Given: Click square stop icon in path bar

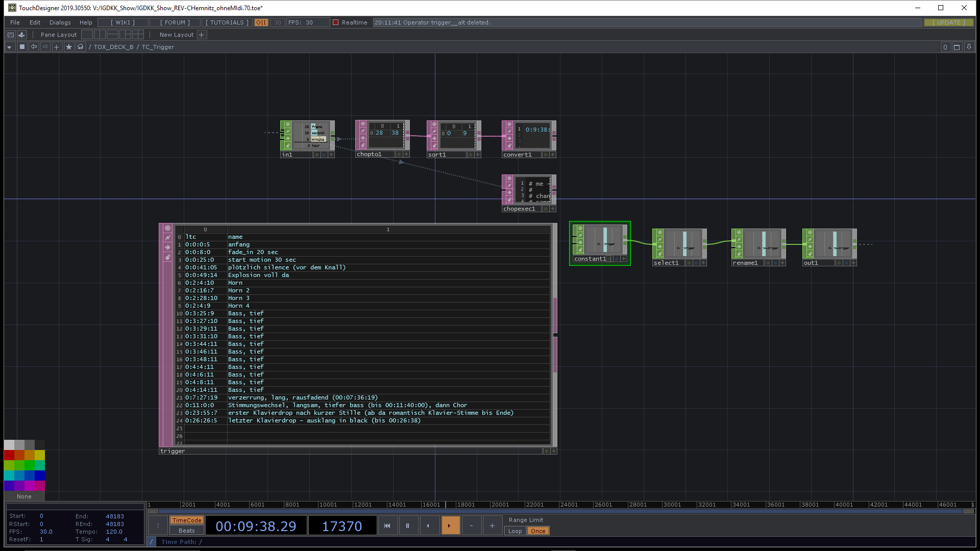Looking at the screenshot, I should click(22, 47).
